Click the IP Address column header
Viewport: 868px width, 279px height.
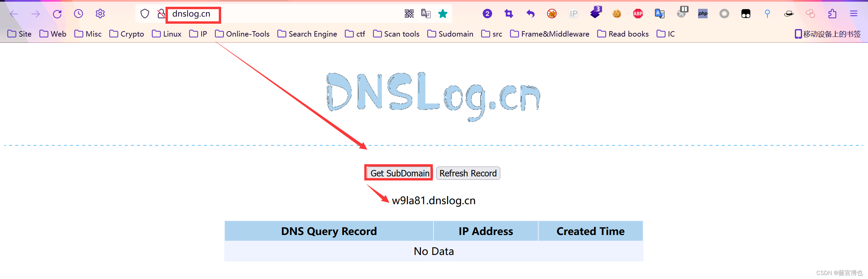486,231
